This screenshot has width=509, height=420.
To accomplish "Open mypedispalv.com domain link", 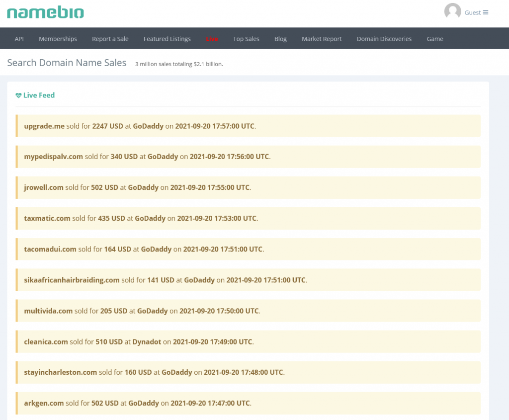I will (x=54, y=157).
